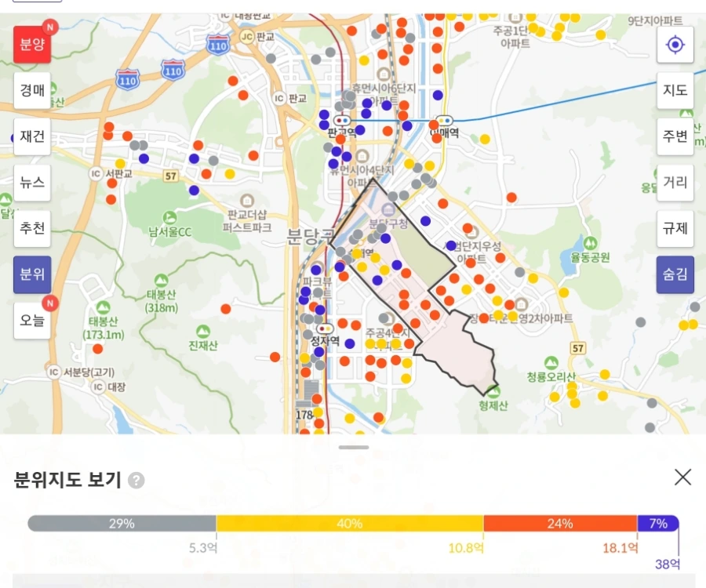Click the 휴먼시아6단지 apartment marker
The width and height of the screenshot is (706, 588).
pos(383,74)
